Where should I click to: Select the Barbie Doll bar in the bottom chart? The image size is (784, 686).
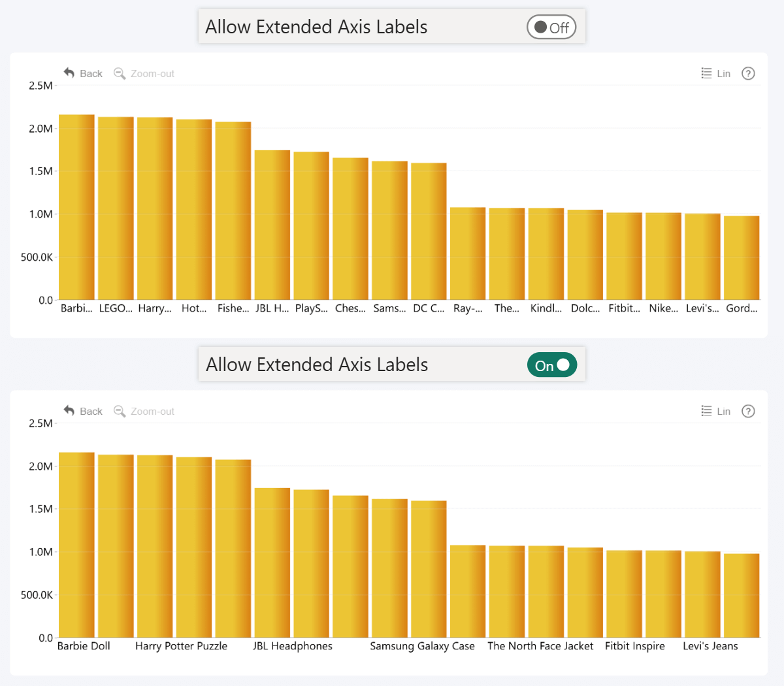pyautogui.click(x=77, y=542)
